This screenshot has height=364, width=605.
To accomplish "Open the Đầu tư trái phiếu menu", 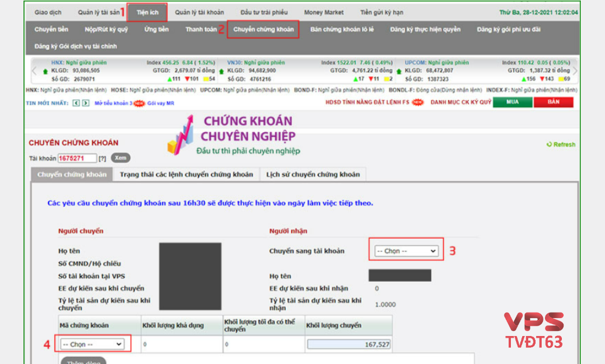I will click(264, 12).
